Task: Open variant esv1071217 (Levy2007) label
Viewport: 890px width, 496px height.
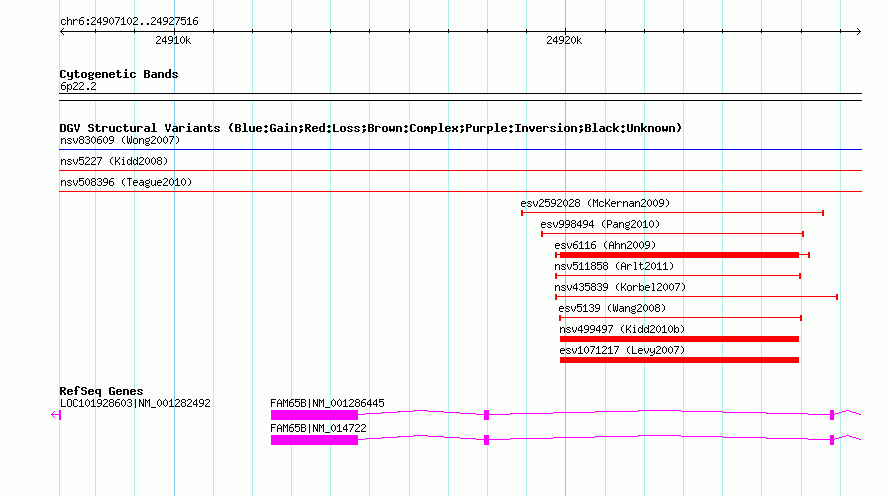Action: (622, 350)
